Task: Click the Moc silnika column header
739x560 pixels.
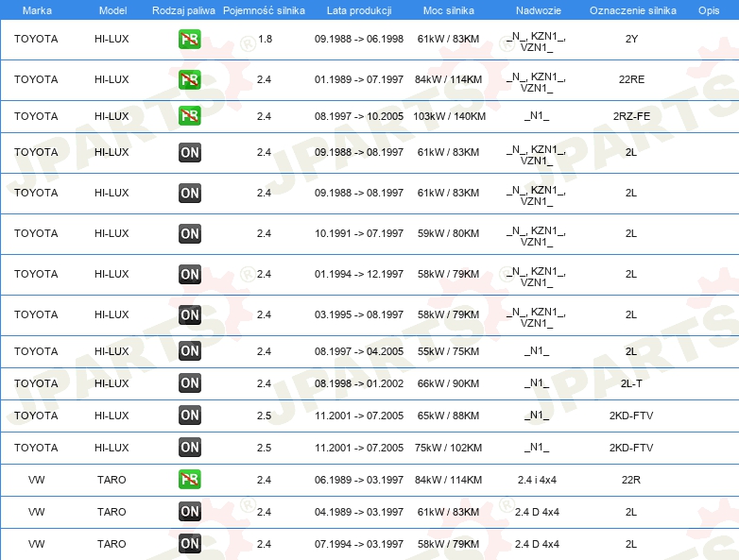Action: 449,10
